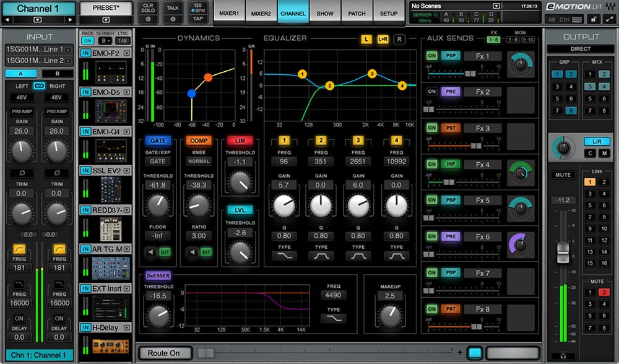619x364 pixels.
Task: Toggle IN for EMO-D5 plugin
Action: pyautogui.click(x=85, y=92)
